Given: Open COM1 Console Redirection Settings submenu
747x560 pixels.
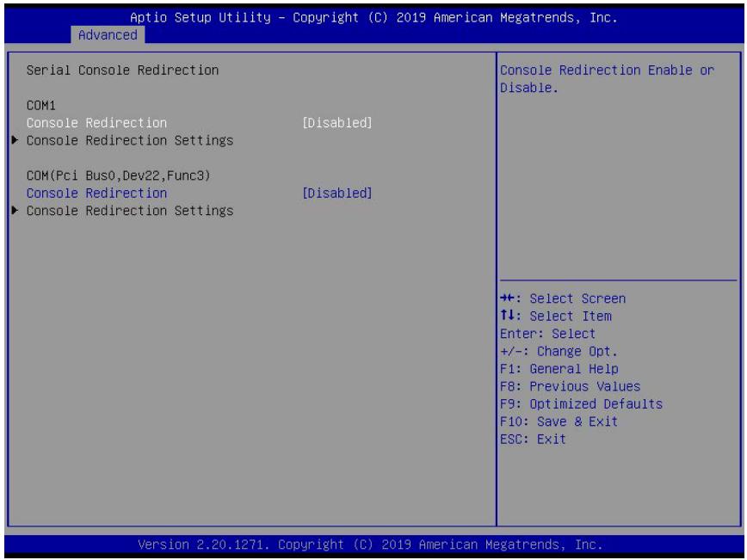Looking at the screenshot, I should 130,140.
